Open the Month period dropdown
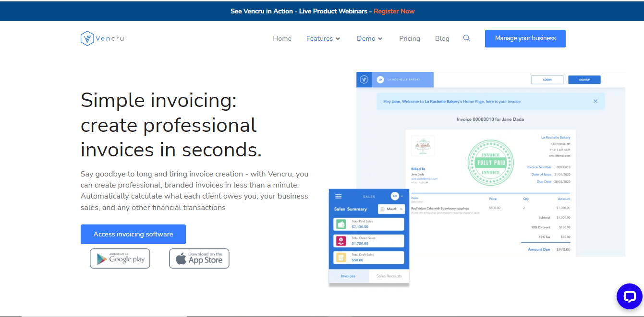The image size is (644, 317). [391, 209]
